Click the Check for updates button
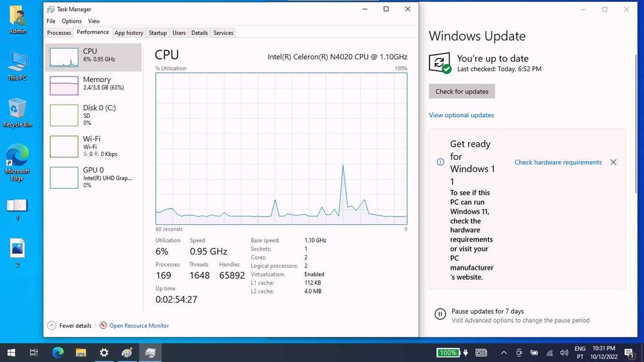The width and height of the screenshot is (644, 362). 462,91
